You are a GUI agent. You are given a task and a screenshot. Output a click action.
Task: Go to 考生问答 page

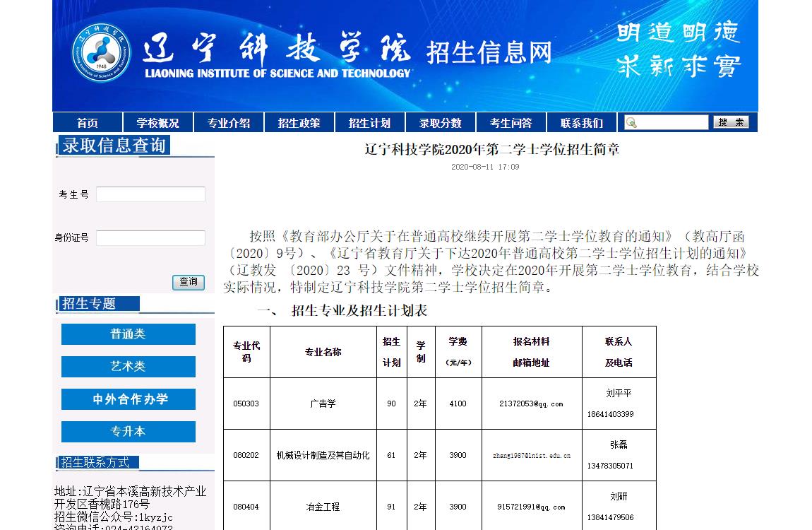(511, 123)
